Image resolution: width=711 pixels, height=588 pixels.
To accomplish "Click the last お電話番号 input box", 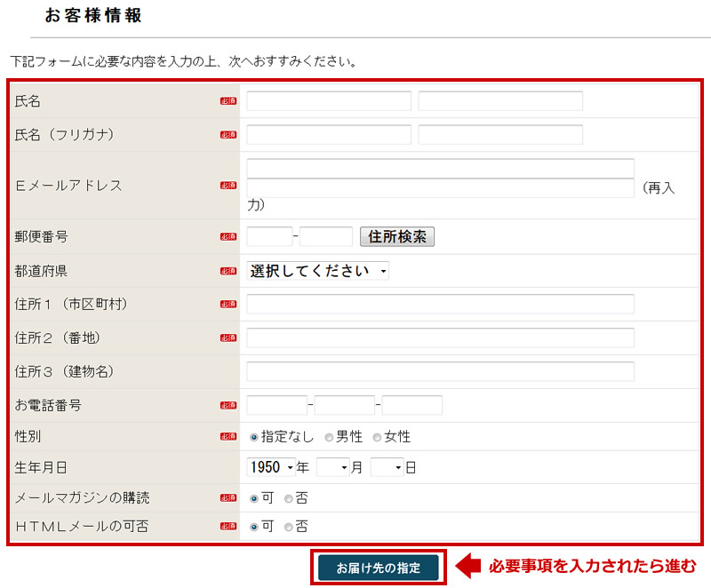I will coord(412,405).
